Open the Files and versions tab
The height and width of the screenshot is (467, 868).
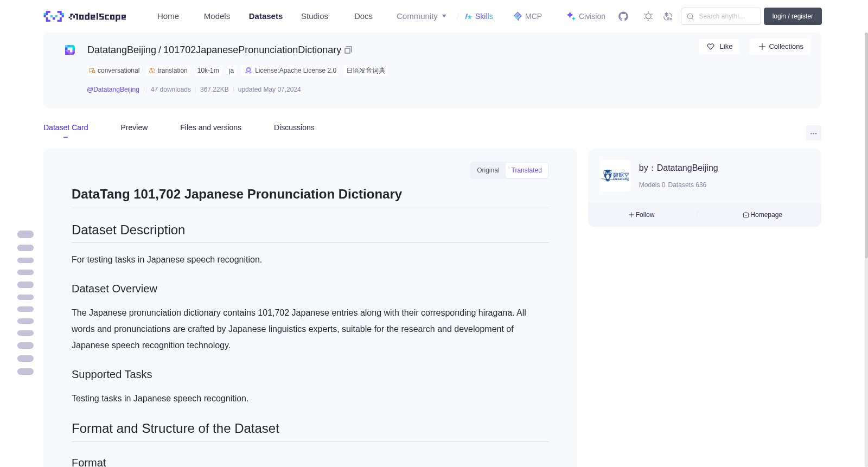[x=210, y=127]
